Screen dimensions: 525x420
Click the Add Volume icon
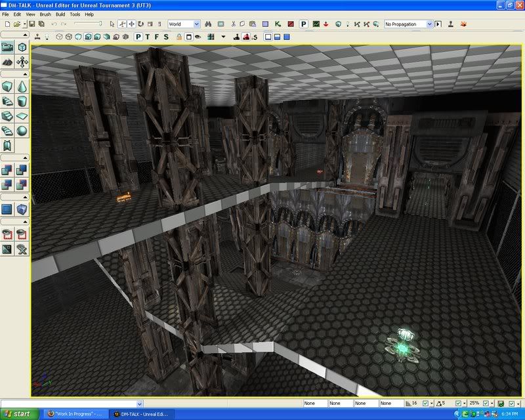pyautogui.click(x=22, y=209)
